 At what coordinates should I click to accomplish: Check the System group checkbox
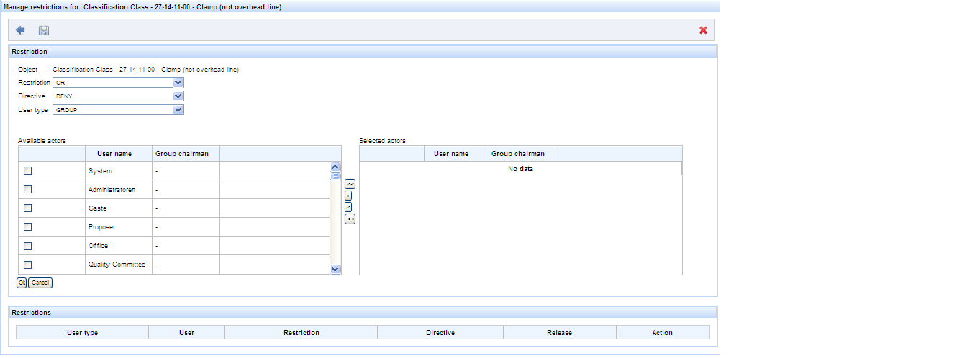[x=28, y=171]
